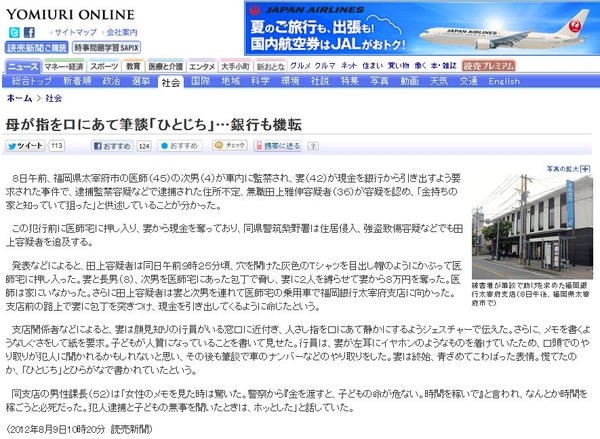This screenshot has width=600, height=439.
Task: Click the photo caption under the bank image
Action: tap(531, 294)
